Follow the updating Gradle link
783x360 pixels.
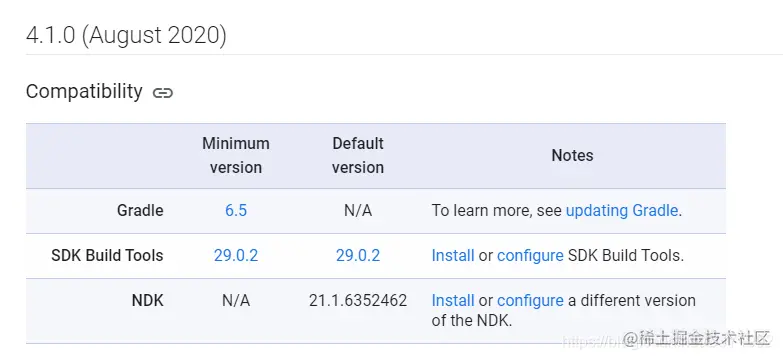click(x=622, y=211)
